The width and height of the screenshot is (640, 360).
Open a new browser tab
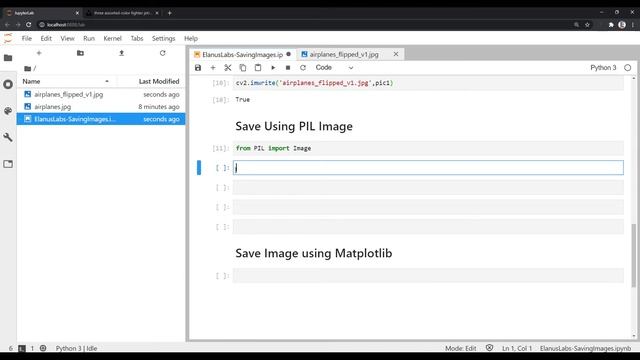(x=169, y=13)
